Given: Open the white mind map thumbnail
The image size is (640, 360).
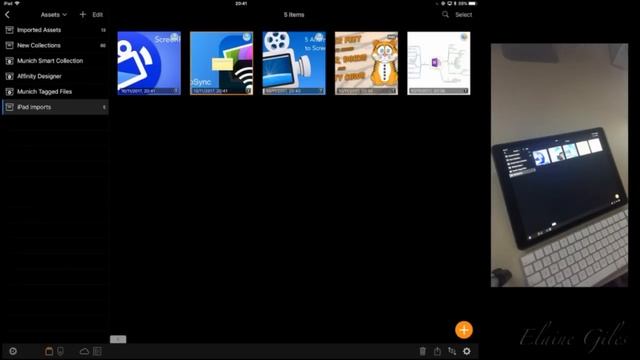Looking at the screenshot, I should click(439, 63).
